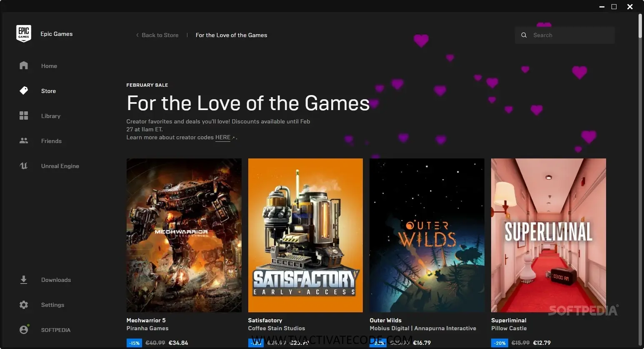Open the Library grid icon
The width and height of the screenshot is (644, 349).
(24, 115)
